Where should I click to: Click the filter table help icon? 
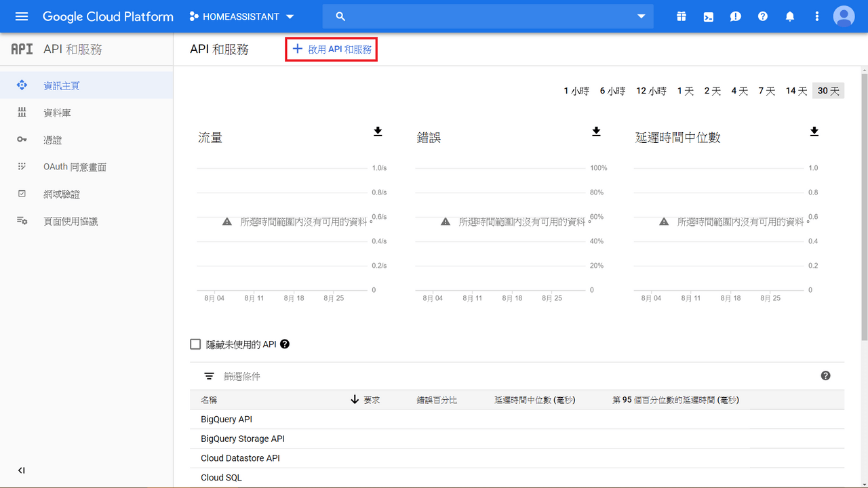825,375
